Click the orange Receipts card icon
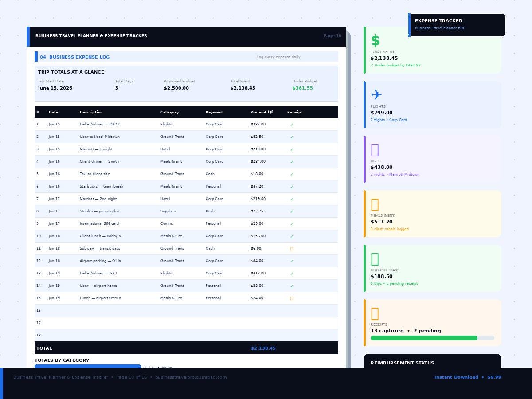This screenshot has height=399, width=532. pyautogui.click(x=375, y=313)
